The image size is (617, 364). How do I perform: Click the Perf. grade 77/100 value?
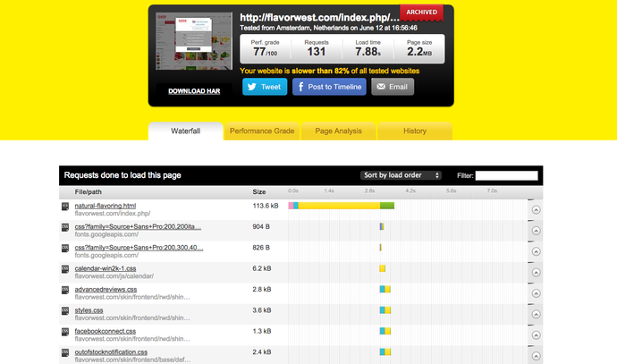point(266,52)
